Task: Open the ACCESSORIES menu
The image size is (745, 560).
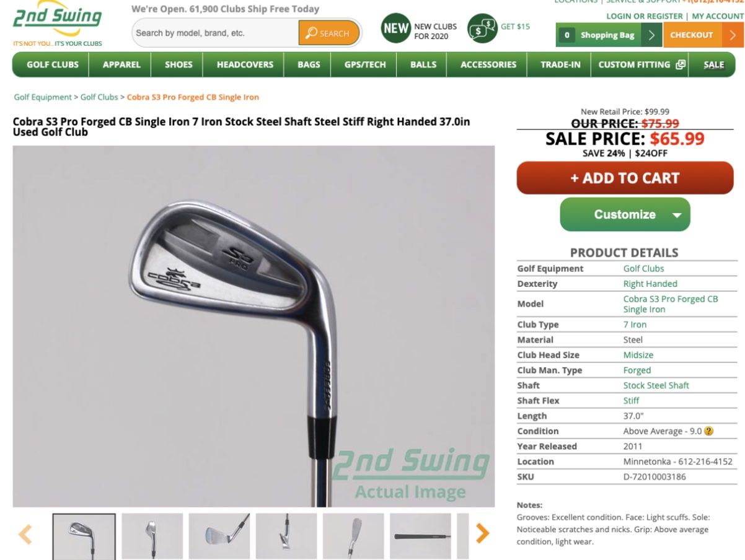Action: click(488, 64)
